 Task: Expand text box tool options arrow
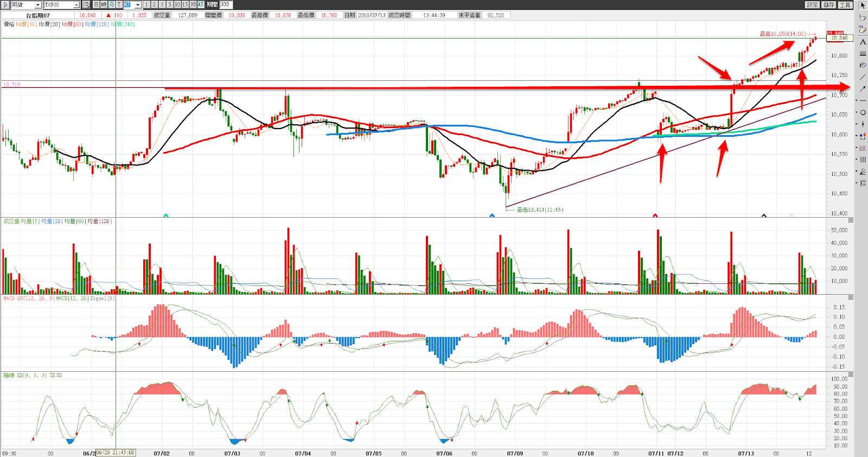(x=856, y=183)
